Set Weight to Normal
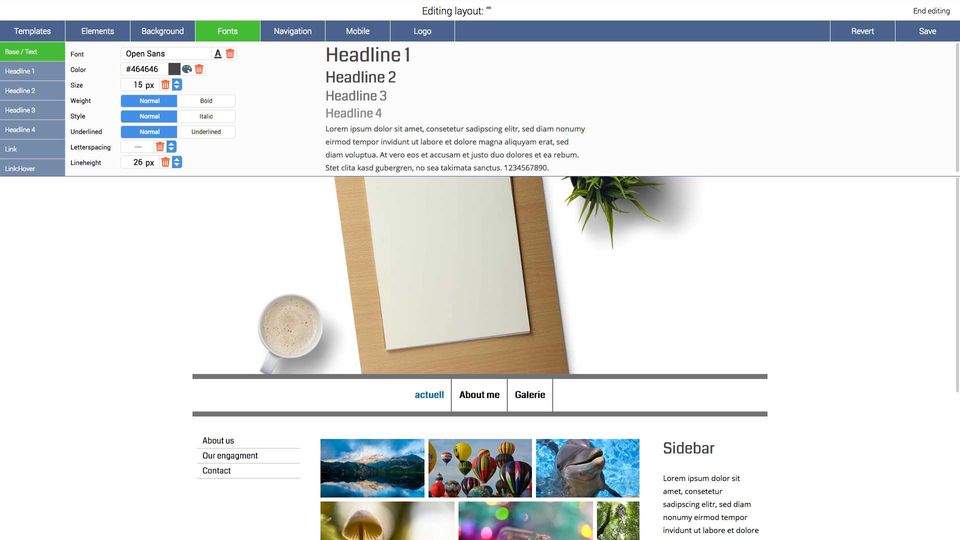 149,100
